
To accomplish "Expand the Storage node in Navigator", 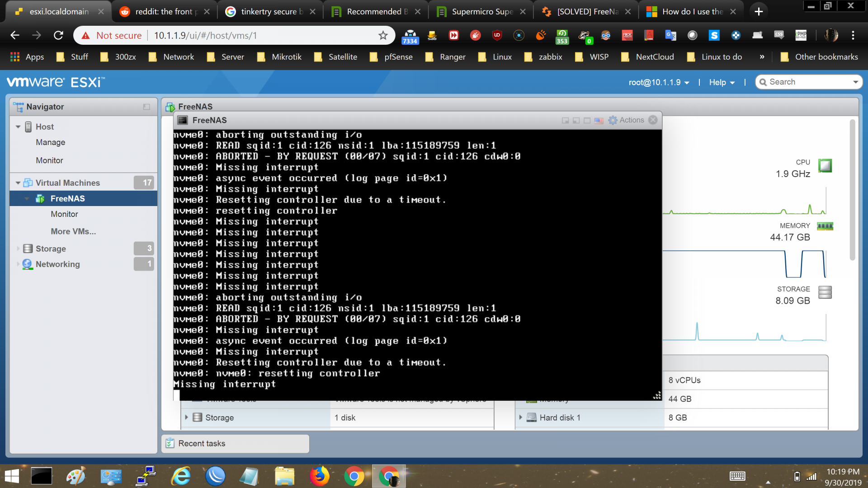I will click(18, 249).
